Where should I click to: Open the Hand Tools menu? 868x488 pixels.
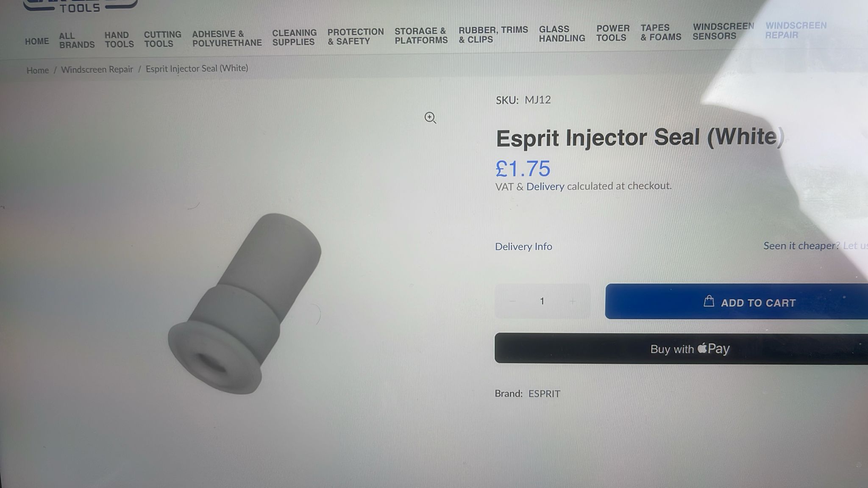(x=119, y=39)
